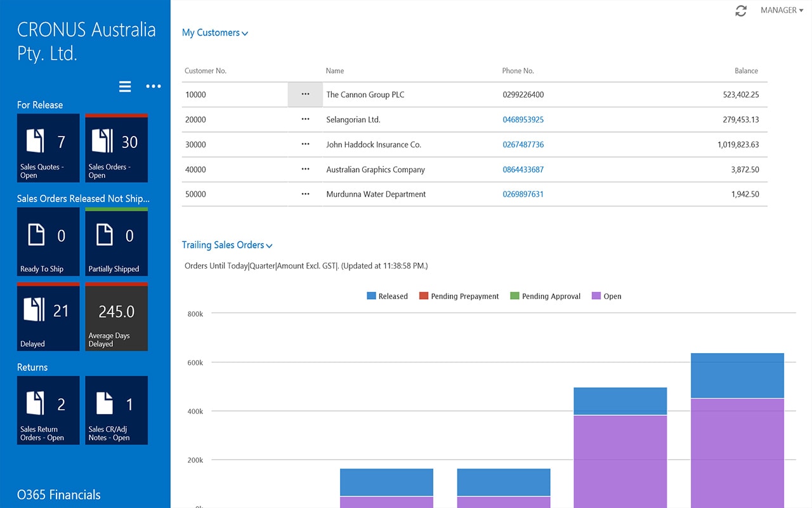Viewport: 812px width, 508px height.
Task: Click Murdunna Water Department name
Action: pyautogui.click(x=376, y=194)
